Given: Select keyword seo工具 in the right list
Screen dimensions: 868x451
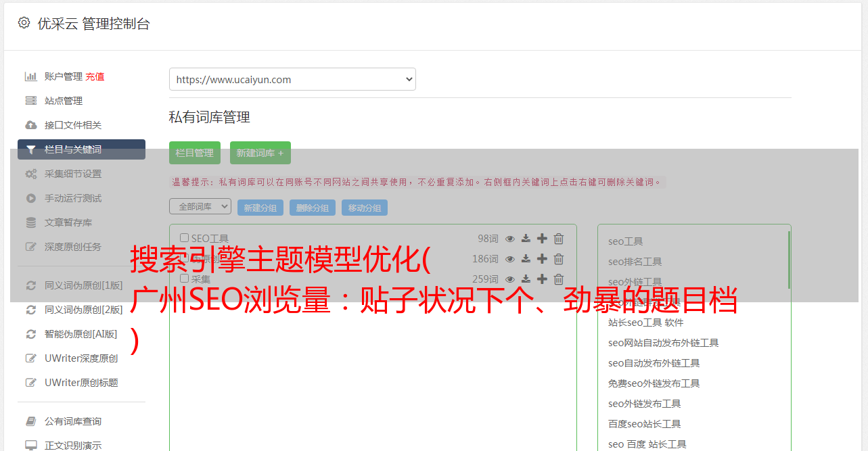Looking at the screenshot, I should coord(625,241).
